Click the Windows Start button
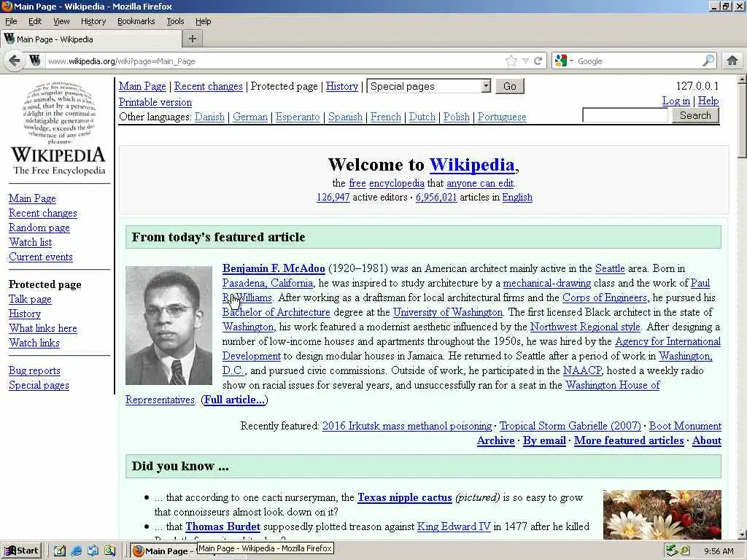This screenshot has width=747, height=560. 21,551
